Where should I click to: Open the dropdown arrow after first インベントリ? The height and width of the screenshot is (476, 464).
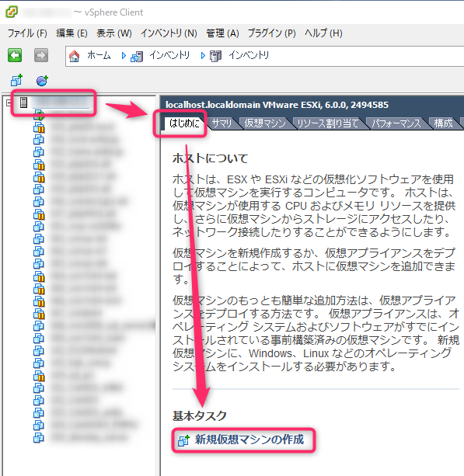(x=203, y=56)
